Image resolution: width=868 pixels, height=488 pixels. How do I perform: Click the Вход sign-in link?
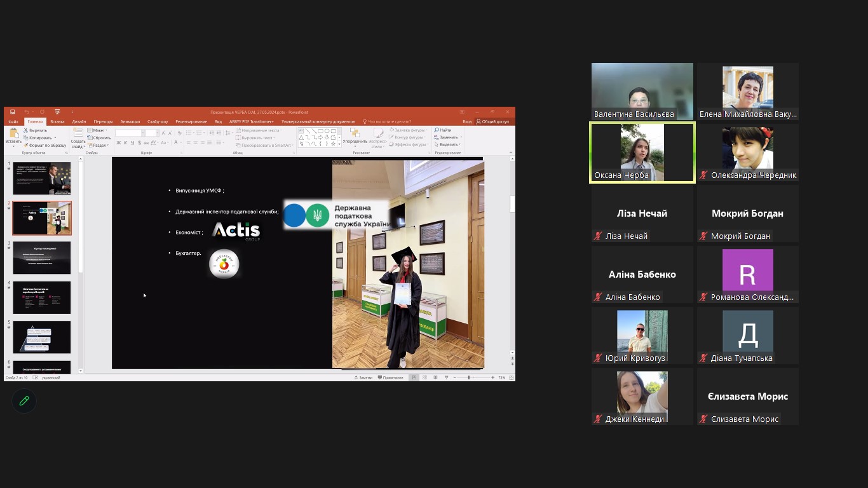click(x=467, y=121)
